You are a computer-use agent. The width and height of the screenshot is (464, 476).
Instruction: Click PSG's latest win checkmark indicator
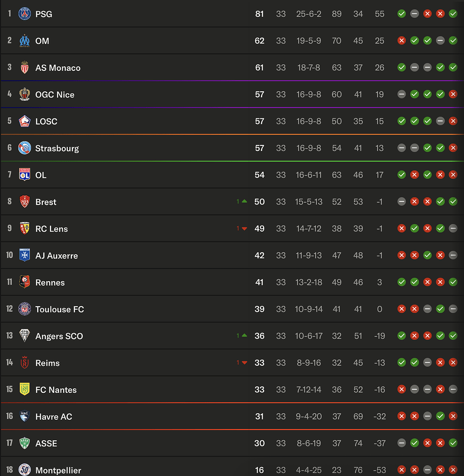point(453,14)
